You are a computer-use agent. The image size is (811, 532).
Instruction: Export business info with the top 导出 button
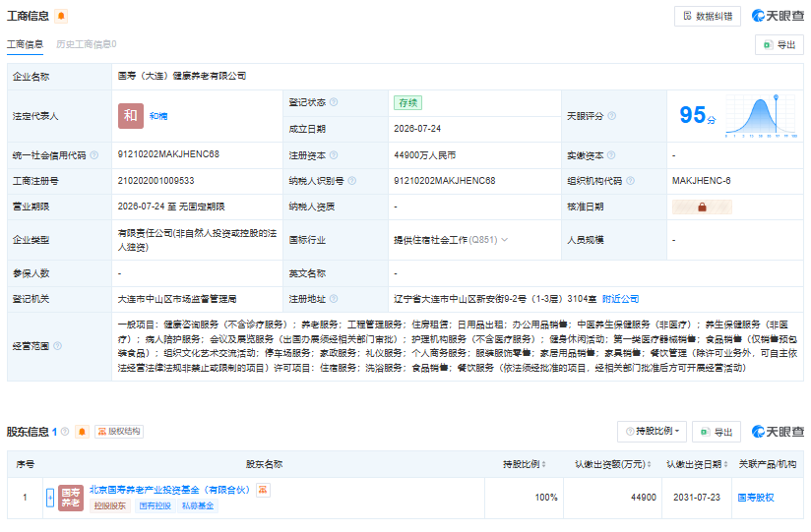779,45
